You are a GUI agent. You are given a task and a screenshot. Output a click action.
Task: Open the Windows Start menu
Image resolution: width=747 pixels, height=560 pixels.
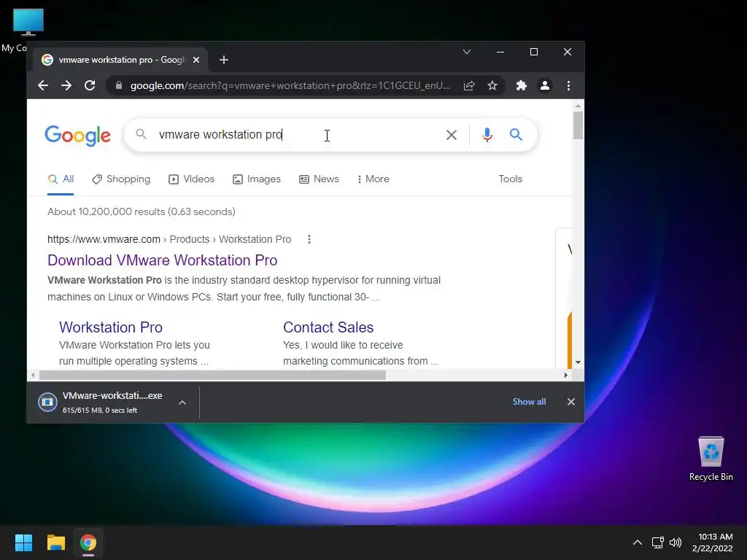pos(23,542)
